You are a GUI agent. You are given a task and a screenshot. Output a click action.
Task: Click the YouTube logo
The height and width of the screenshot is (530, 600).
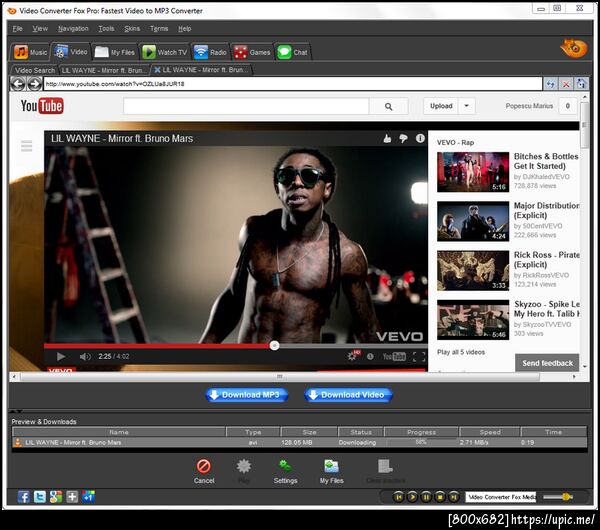[42, 106]
